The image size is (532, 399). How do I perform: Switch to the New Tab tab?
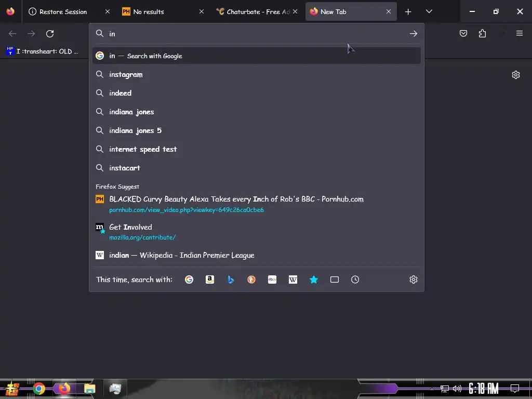pos(351,12)
